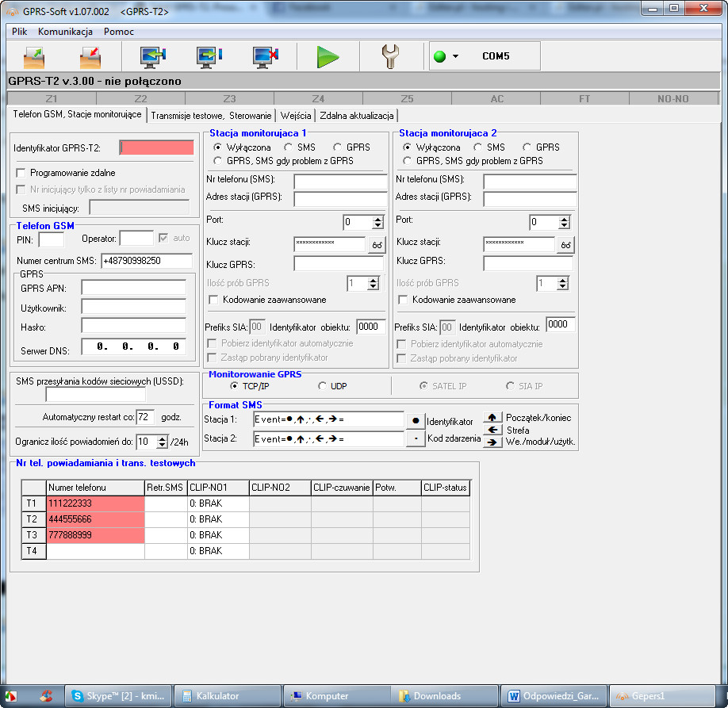Increase station 2 Ilość prób GPRS spinner
Image resolution: width=728 pixels, height=708 pixels.
tap(563, 280)
